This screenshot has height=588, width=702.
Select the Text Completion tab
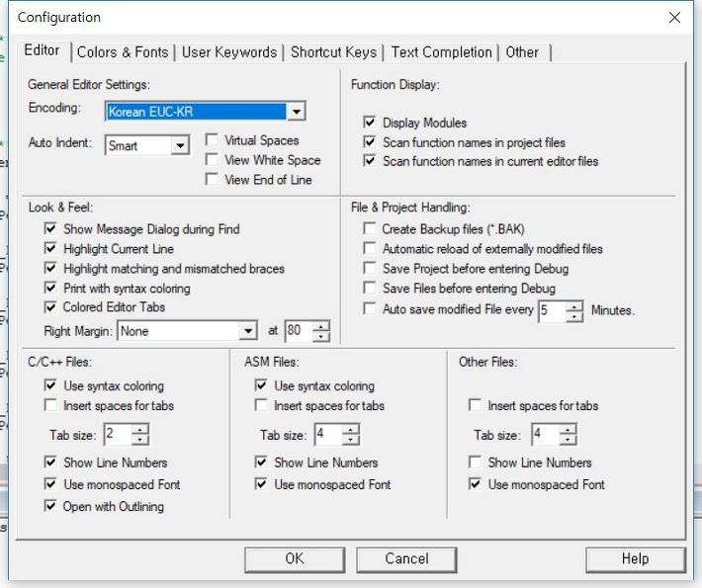[x=441, y=52]
